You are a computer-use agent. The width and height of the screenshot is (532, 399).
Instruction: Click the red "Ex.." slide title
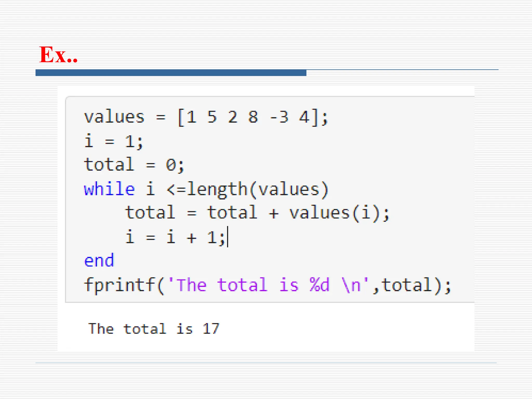tap(58, 55)
